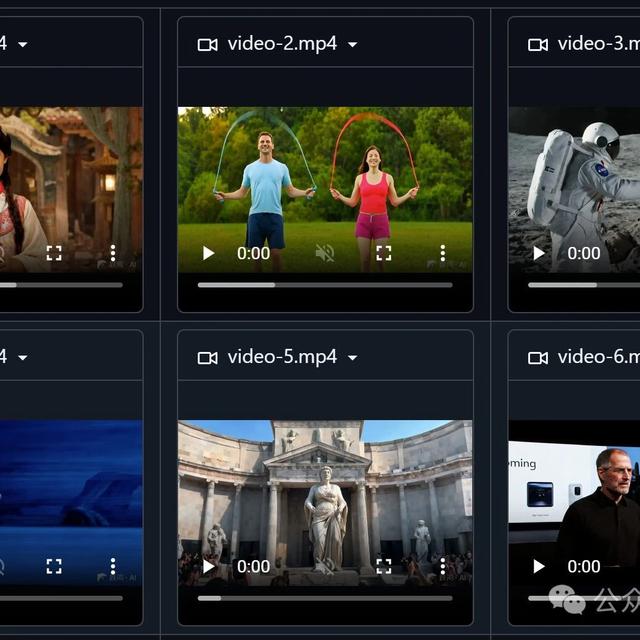
Task: Enter fullscreen for video-2.mp4
Action: point(384,253)
